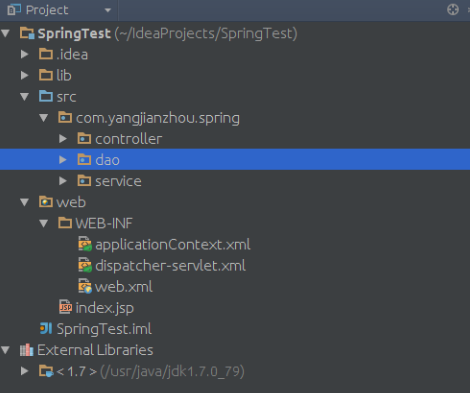
Task: Click the (/usr/java/jdk1.7.0_79) path text
Action: tap(172, 371)
